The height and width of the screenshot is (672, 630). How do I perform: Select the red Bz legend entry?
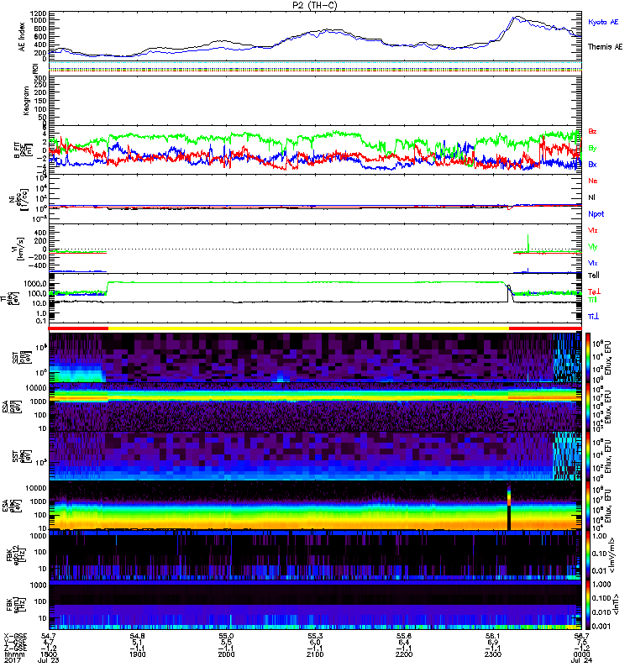(x=593, y=132)
